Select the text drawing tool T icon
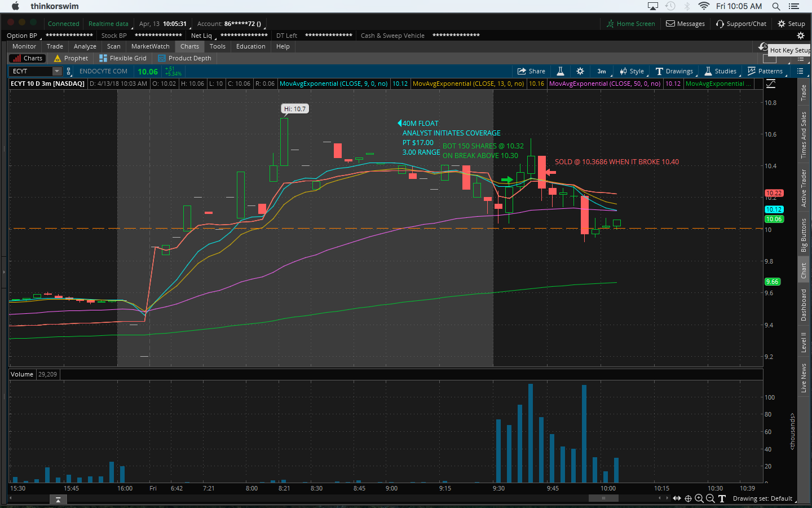The image size is (812, 508). click(x=722, y=498)
